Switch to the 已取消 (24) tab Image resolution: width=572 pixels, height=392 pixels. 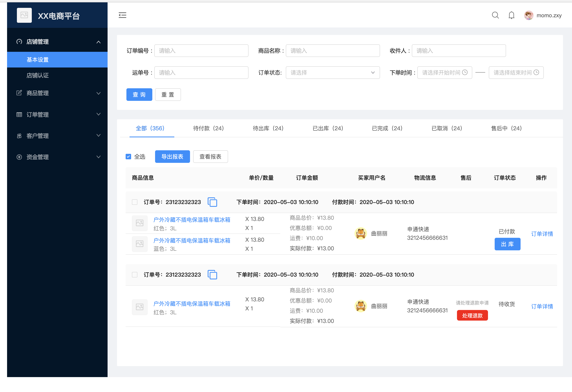tap(447, 128)
